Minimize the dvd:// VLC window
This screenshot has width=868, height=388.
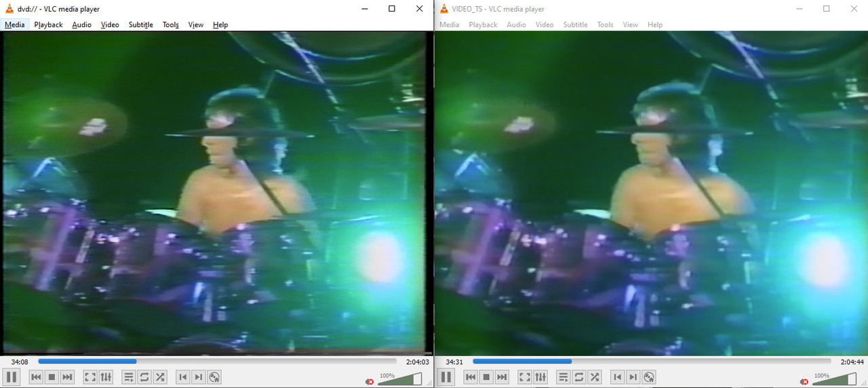[365, 9]
